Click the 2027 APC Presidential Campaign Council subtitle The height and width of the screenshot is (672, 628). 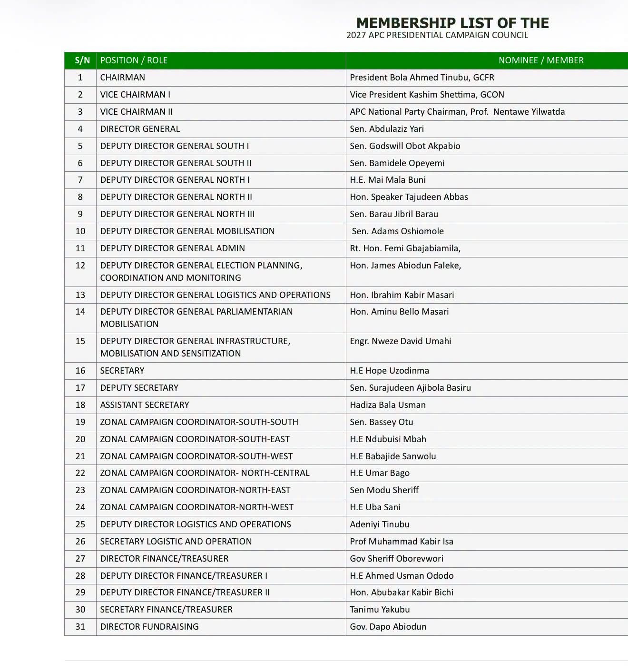click(x=437, y=35)
